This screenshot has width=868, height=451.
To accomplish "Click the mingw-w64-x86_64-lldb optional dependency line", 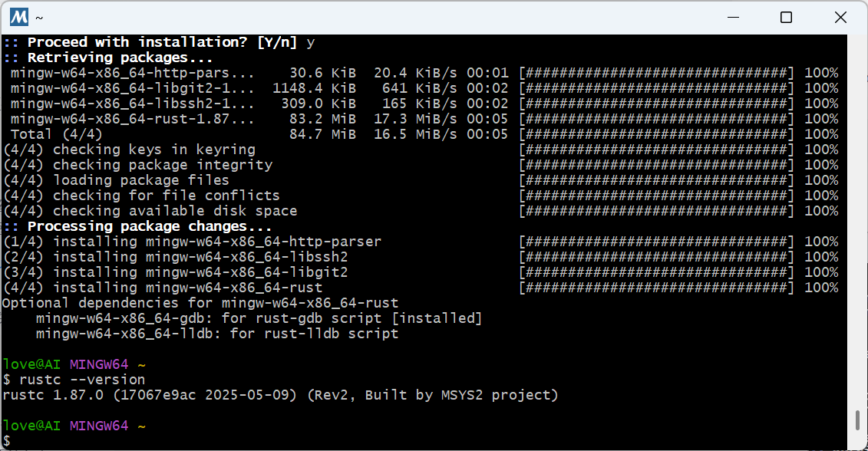I will tap(217, 334).
